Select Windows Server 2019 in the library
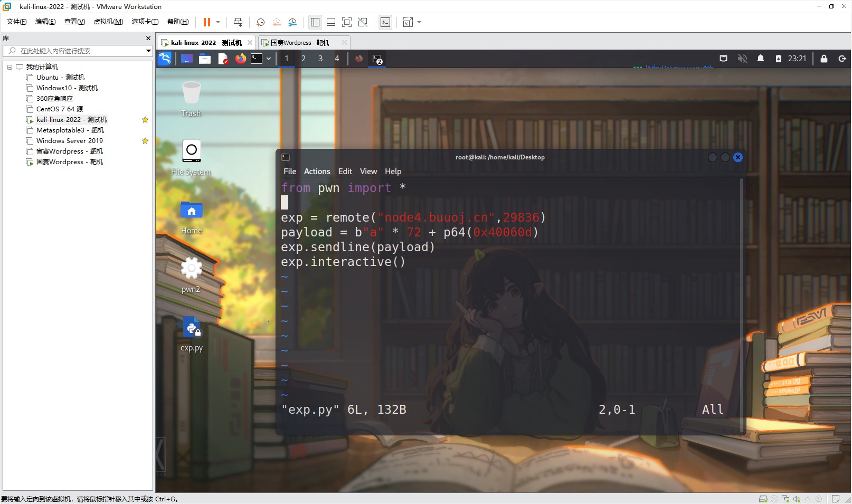Viewport: 852px width, 504px height. coord(70,141)
